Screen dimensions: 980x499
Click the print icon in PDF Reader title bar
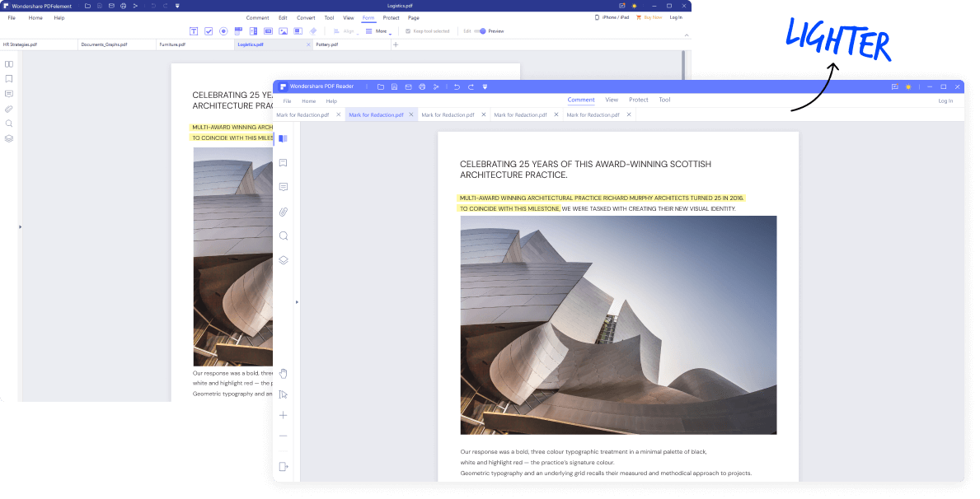point(422,86)
